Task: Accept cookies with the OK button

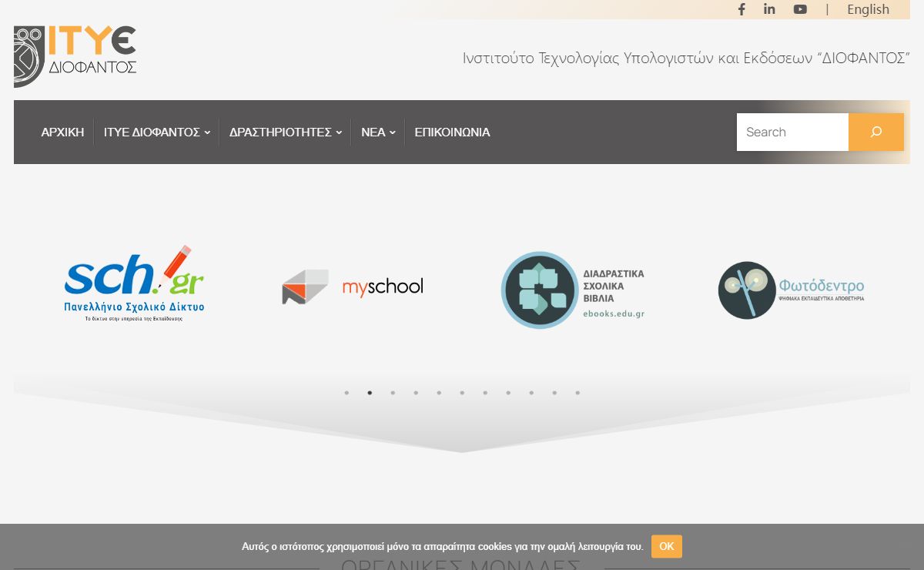Action: pyautogui.click(x=667, y=547)
